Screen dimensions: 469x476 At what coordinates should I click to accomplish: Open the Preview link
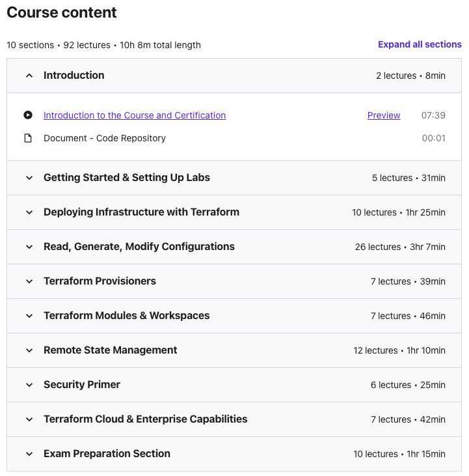pos(384,115)
